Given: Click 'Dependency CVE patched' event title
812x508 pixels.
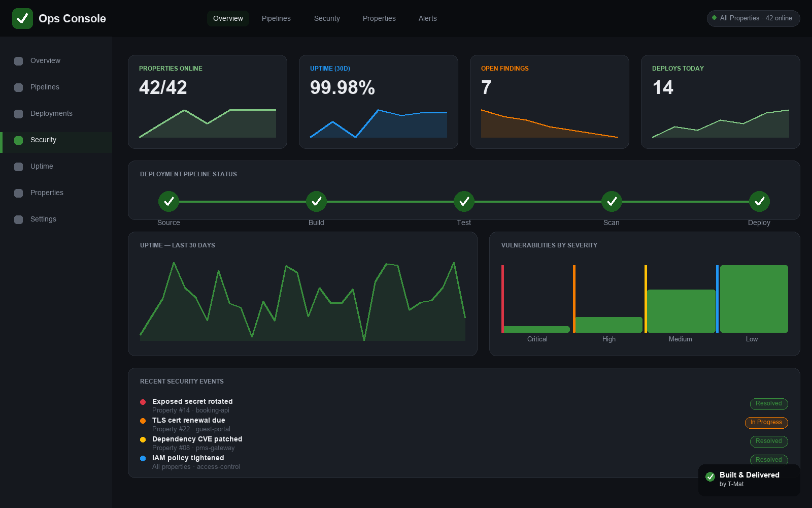Looking at the screenshot, I should (197, 439).
